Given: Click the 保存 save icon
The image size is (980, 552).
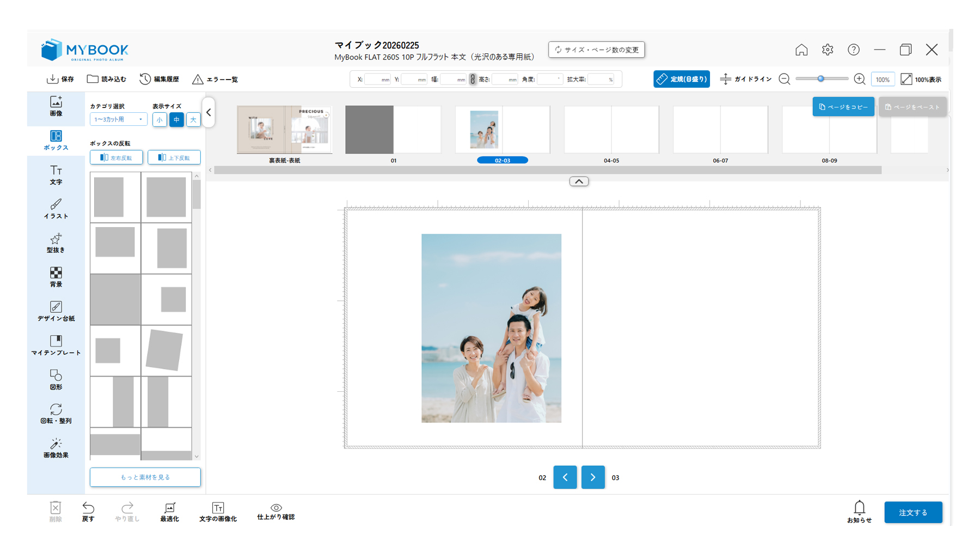Looking at the screenshot, I should point(52,79).
